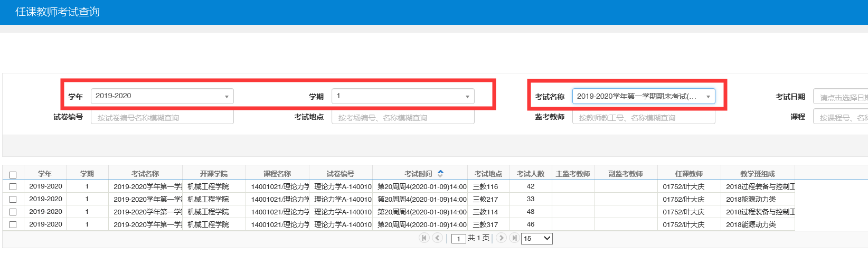Click the 课程名称 column header
The image size is (868, 254).
[277, 174]
